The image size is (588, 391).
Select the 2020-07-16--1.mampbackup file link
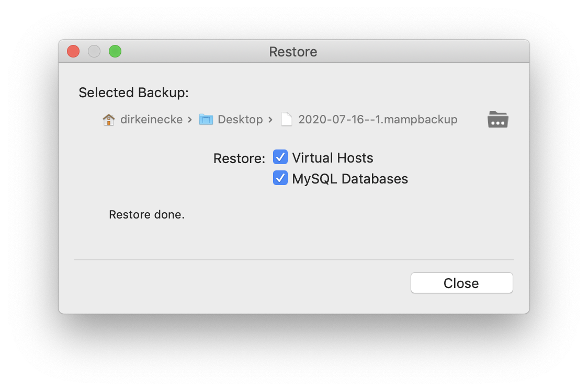pyautogui.click(x=378, y=119)
